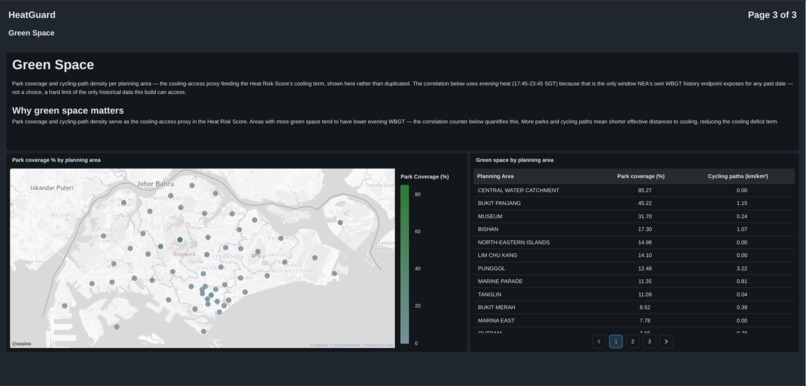Click the southernmost marker on the map

tap(204, 332)
